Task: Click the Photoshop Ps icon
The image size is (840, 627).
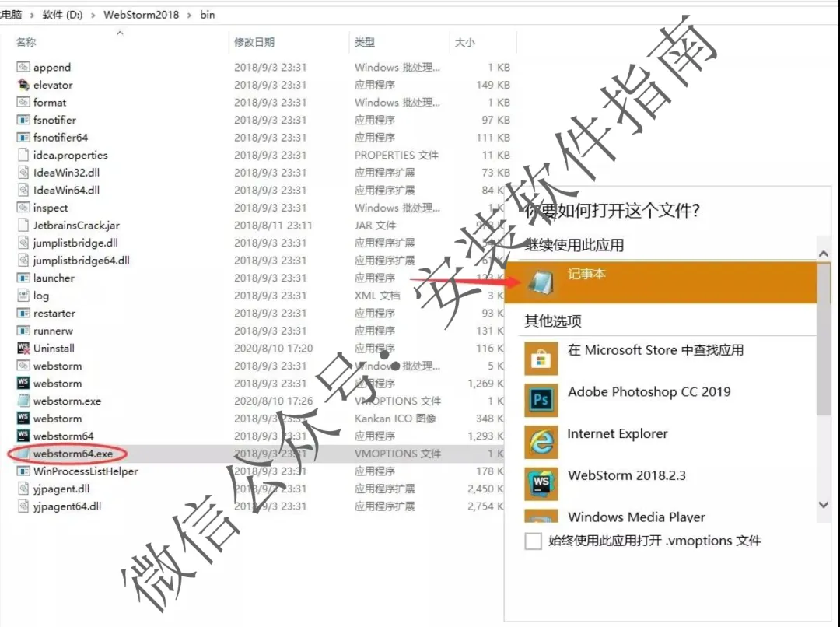Action: (x=541, y=400)
